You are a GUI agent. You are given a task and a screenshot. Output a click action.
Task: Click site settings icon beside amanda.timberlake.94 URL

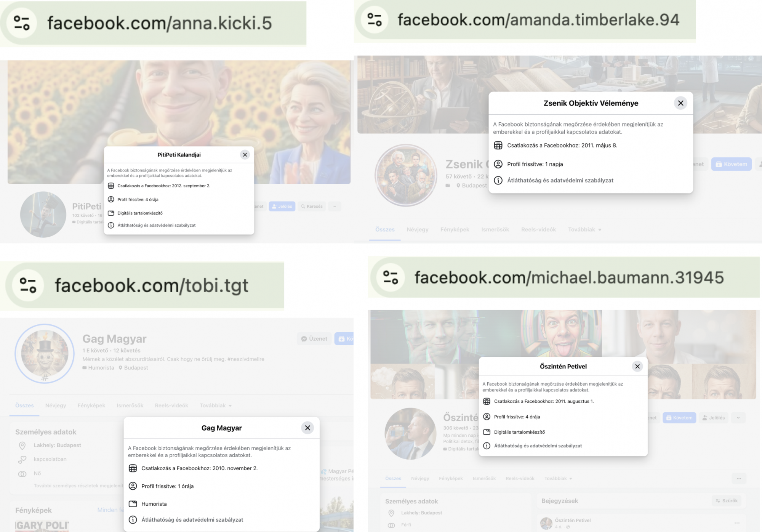(x=374, y=19)
